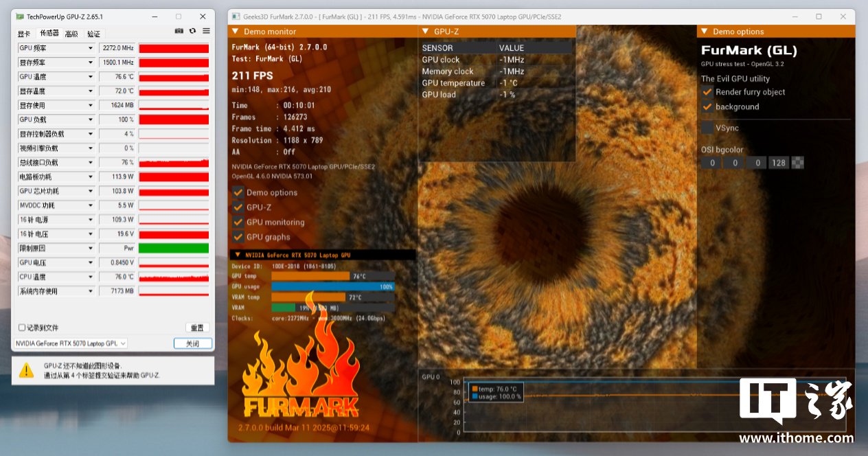Switch to the 高级 tab
This screenshot has height=456, width=868.
click(x=71, y=34)
